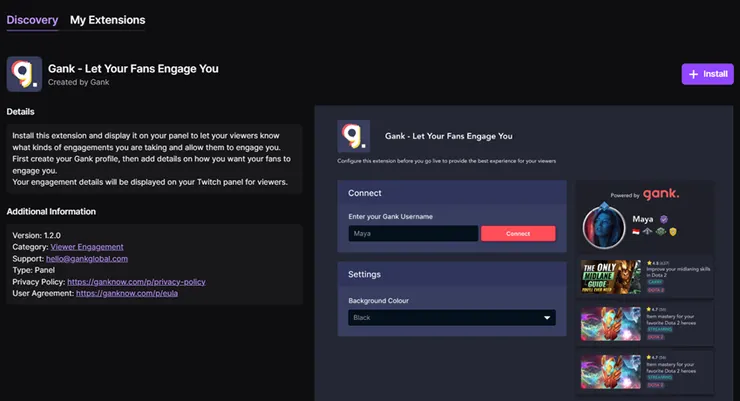Viewport: 740px width, 401px height.
Task: Click the green emblem badge under Maya
Action: click(661, 231)
